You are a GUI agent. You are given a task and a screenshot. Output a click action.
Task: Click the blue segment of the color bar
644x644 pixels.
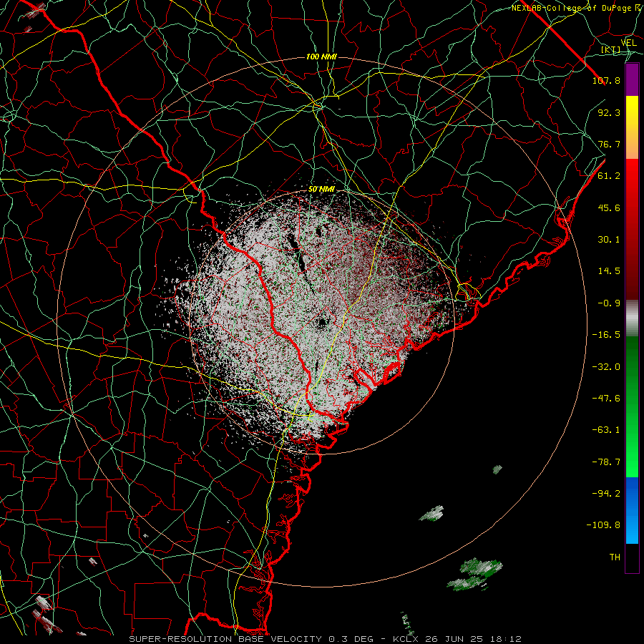632,510
